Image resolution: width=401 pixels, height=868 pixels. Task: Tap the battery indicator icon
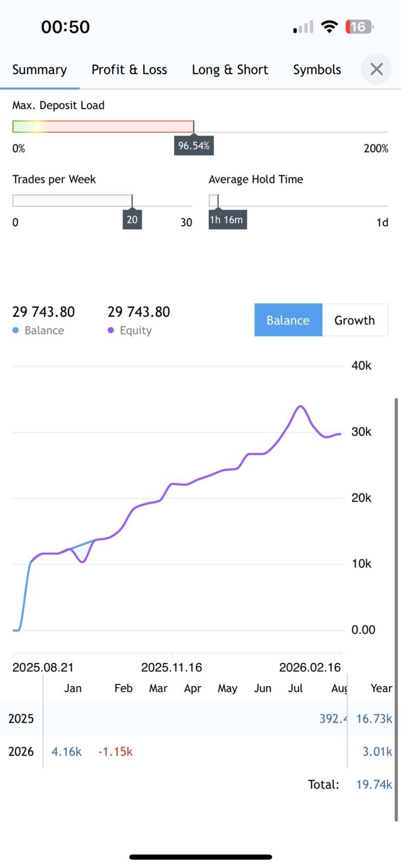click(x=359, y=27)
